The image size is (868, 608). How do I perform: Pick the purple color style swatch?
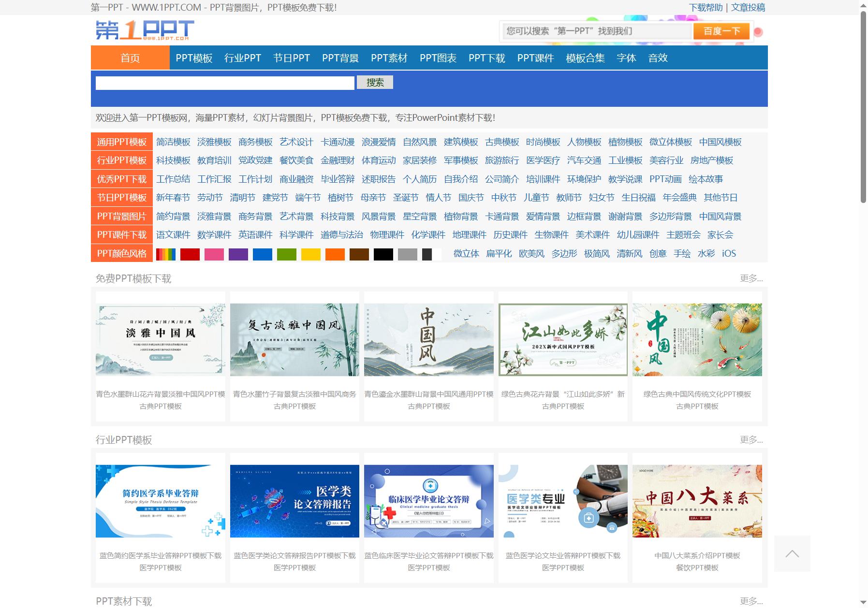point(238,254)
